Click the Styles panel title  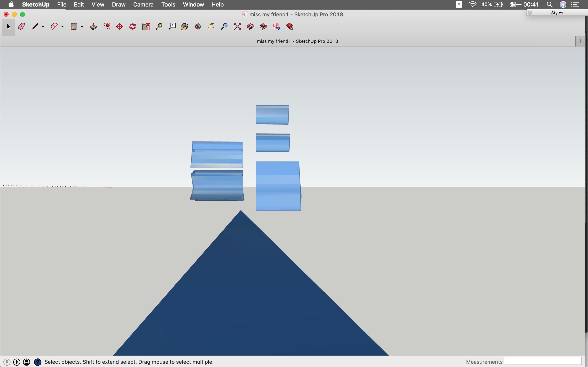[x=557, y=13]
